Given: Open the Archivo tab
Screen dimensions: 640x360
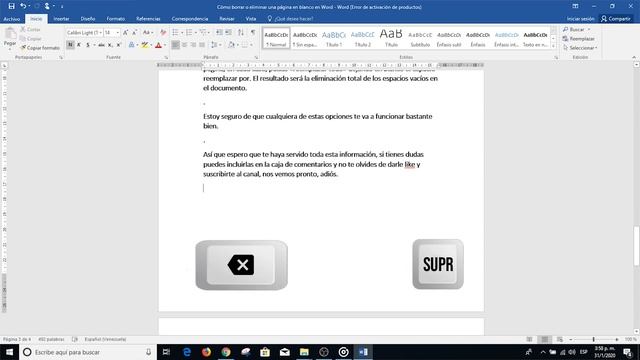Looking at the screenshot, I should [12, 19].
